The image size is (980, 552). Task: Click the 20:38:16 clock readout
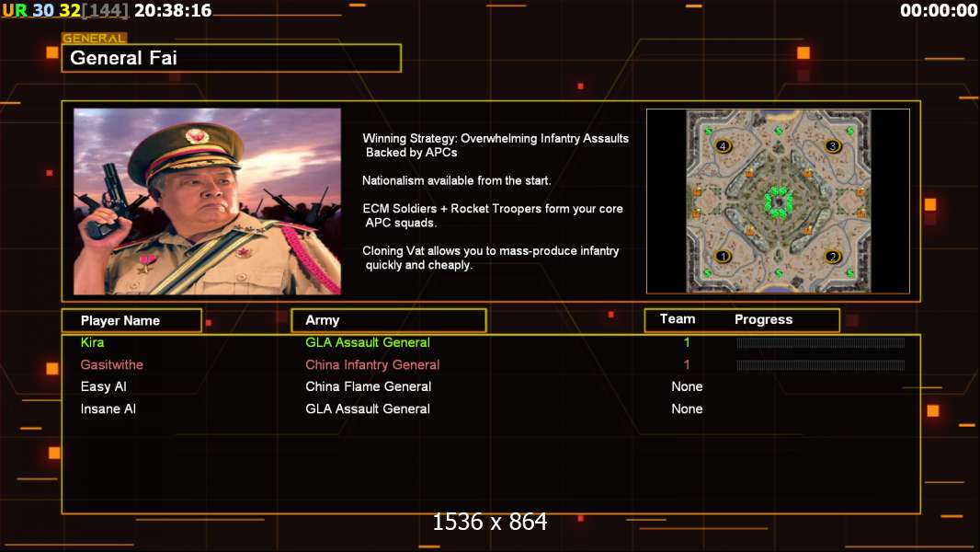pos(173,11)
